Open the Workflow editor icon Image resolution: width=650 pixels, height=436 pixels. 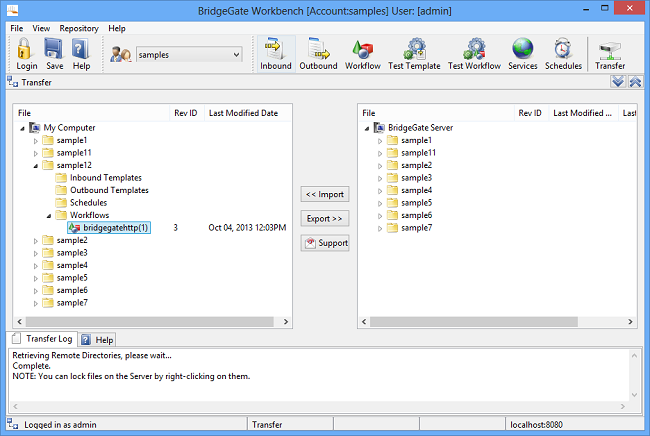(x=362, y=54)
